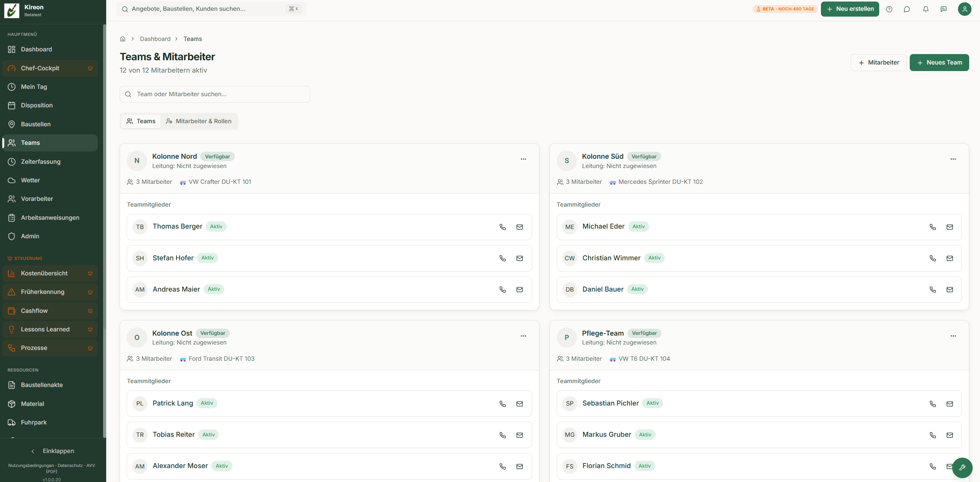Open Datenschutz footer link
Viewport: 980px width, 482px height.
coord(70,465)
